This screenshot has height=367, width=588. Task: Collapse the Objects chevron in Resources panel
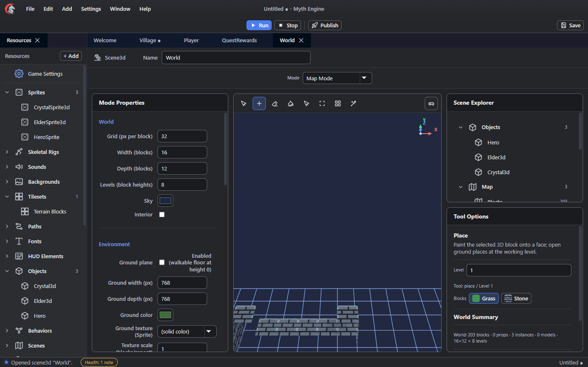tap(7, 271)
